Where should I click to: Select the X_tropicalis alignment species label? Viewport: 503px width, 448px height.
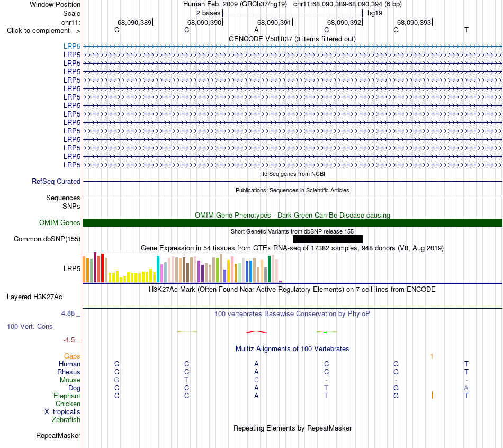(x=62, y=412)
